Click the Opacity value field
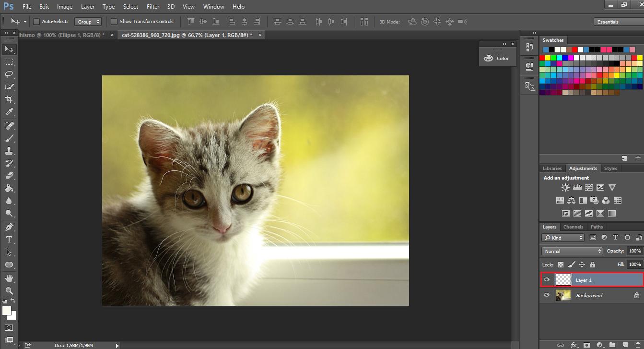 click(634, 251)
